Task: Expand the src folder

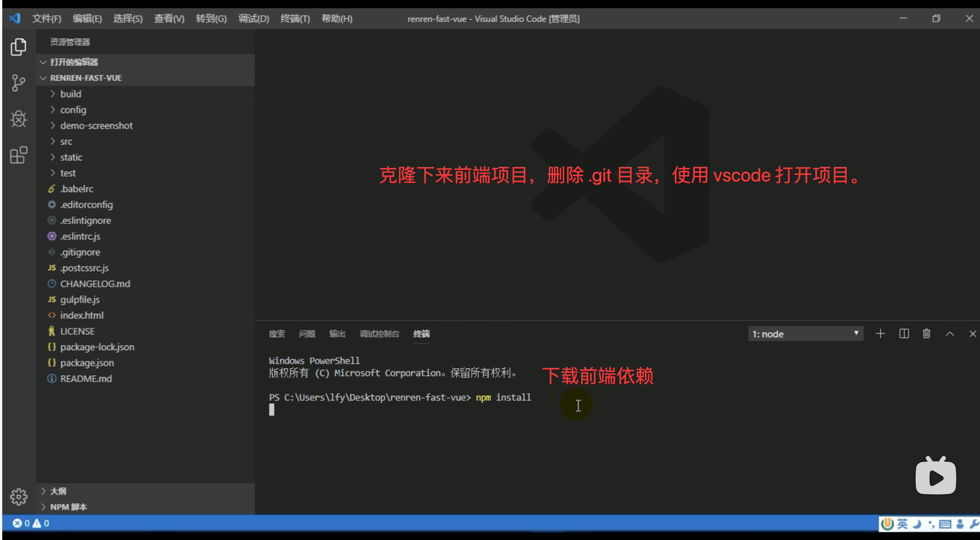Action: 66,142
